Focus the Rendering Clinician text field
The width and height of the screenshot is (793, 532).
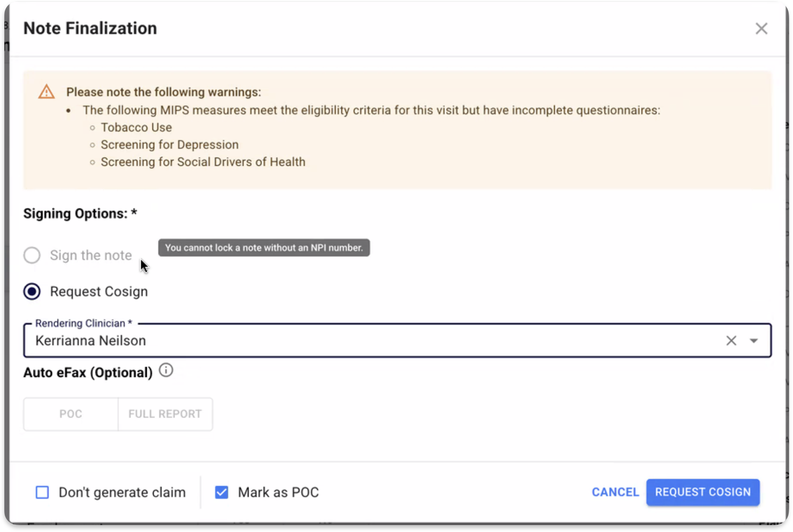coord(346,341)
